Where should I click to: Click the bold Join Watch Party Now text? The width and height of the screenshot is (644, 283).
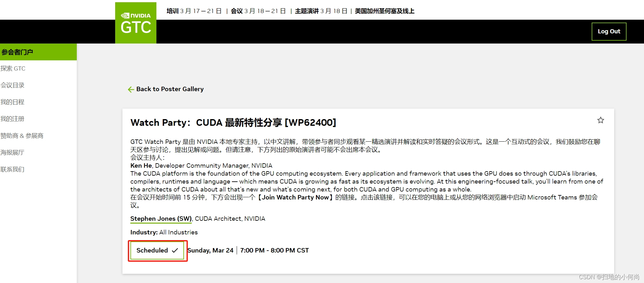(x=295, y=197)
